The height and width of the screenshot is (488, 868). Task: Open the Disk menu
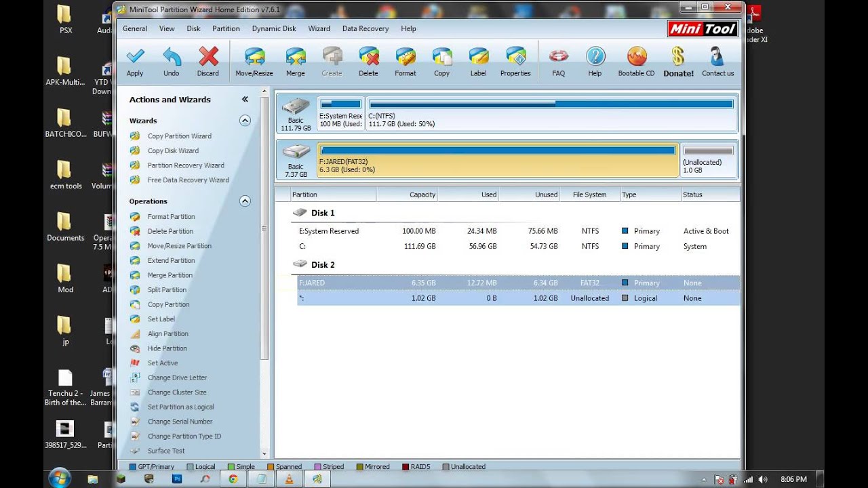pos(193,28)
